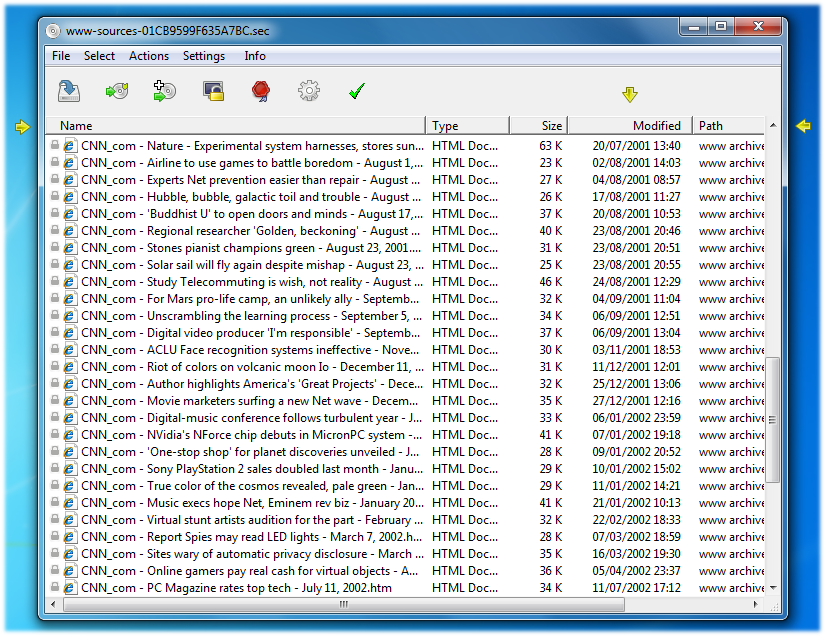The height and width of the screenshot is (636, 825).
Task: Open the Actions menu
Action: [148, 56]
